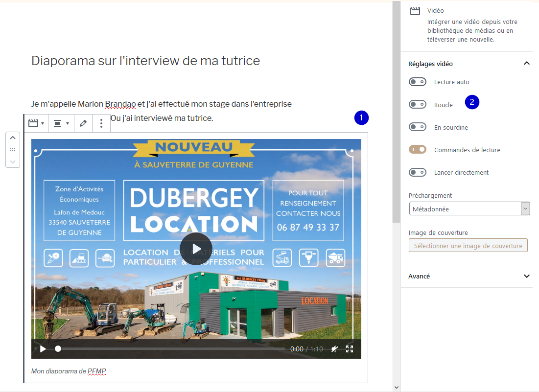The width and height of the screenshot is (539, 392).
Task: Grab the block drag handle
Action: click(13, 150)
